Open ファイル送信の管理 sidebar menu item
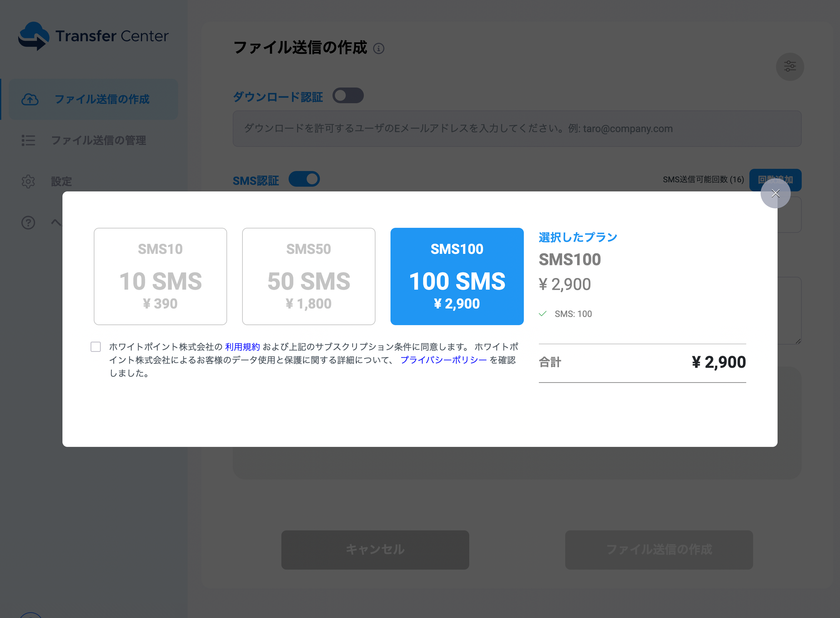840x618 pixels. (98, 141)
